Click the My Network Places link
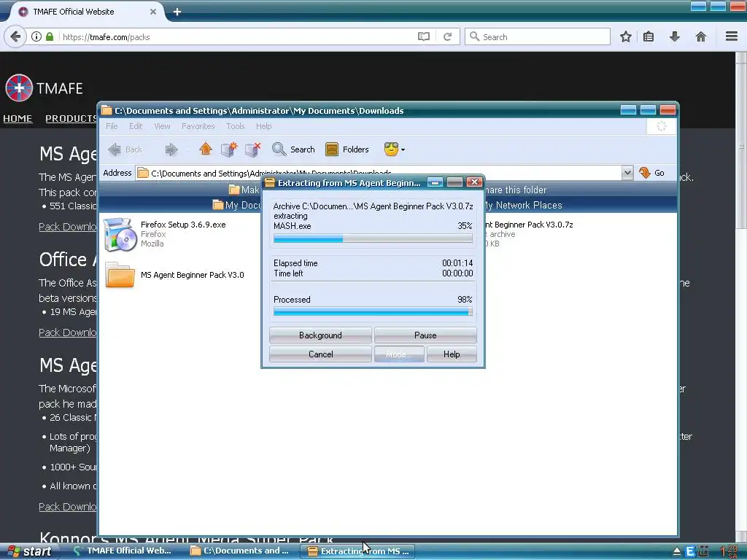The image size is (747, 560). (522, 205)
